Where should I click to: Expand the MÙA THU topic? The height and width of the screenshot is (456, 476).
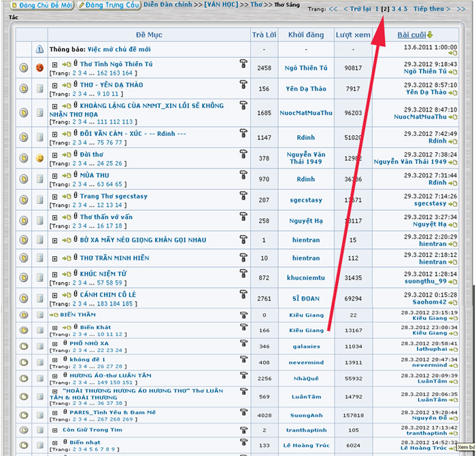(54, 176)
